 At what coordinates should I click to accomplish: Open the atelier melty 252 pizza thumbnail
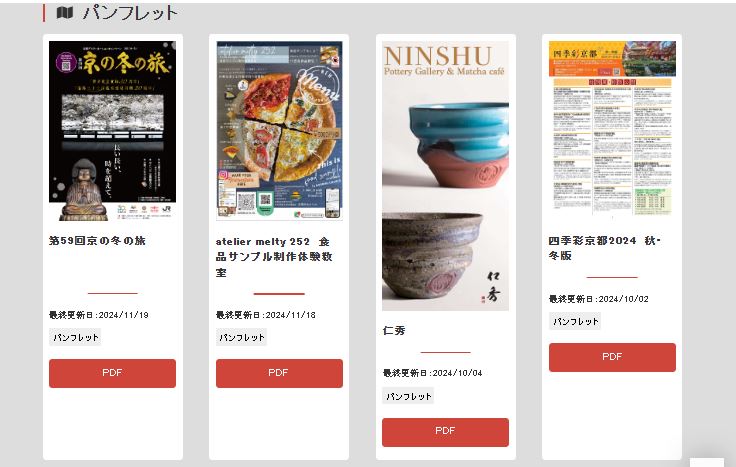pos(279,130)
